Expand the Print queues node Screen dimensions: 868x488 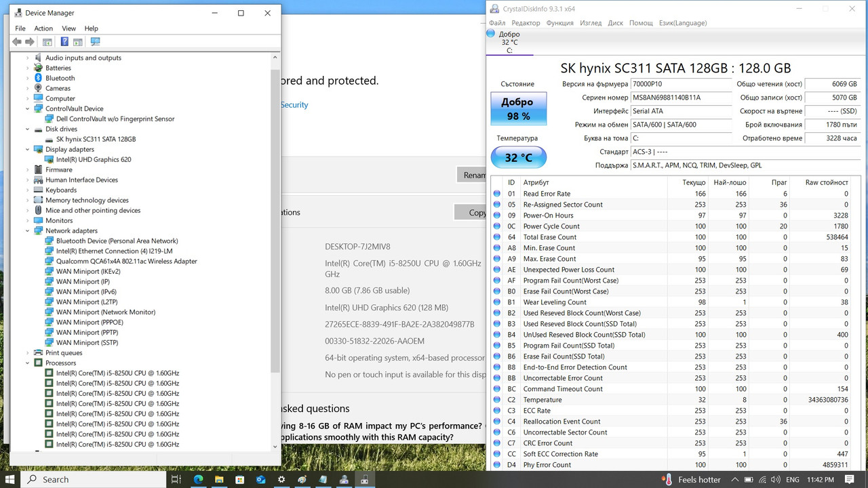click(x=28, y=352)
